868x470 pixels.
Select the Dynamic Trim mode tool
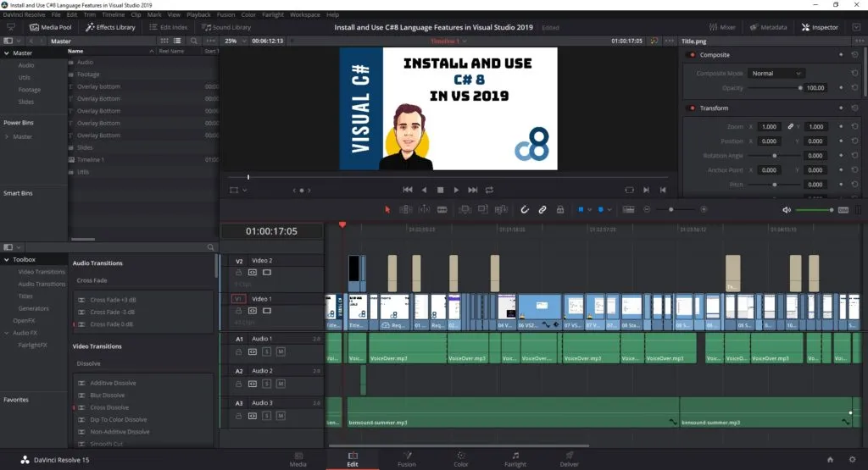tap(424, 209)
